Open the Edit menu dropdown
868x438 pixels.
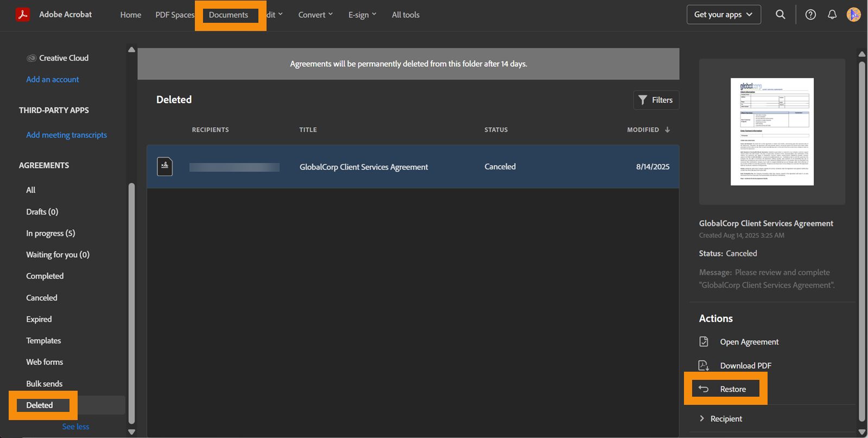[275, 15]
